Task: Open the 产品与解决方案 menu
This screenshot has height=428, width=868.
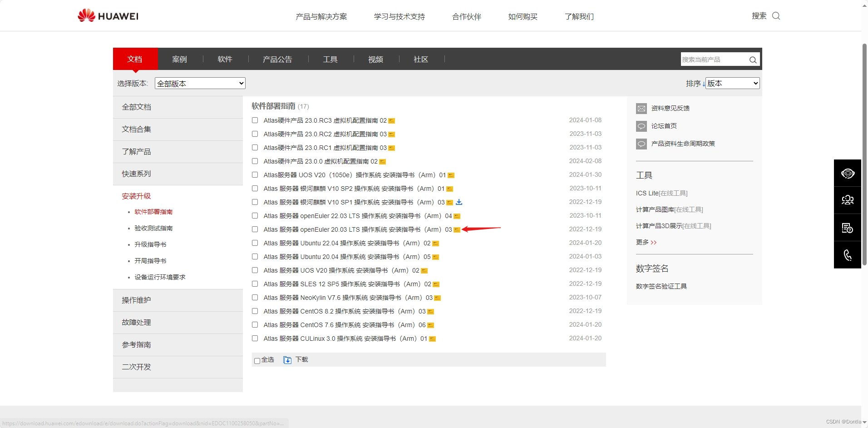Action: coord(321,16)
